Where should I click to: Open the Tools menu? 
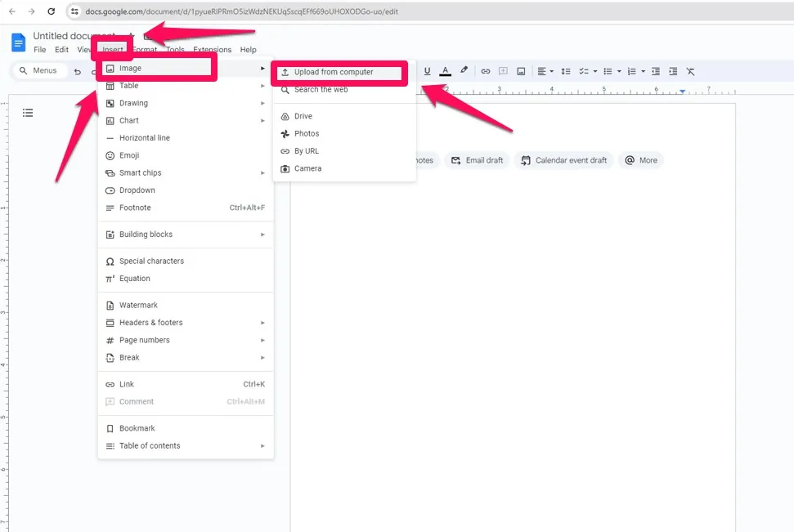pyautogui.click(x=174, y=49)
